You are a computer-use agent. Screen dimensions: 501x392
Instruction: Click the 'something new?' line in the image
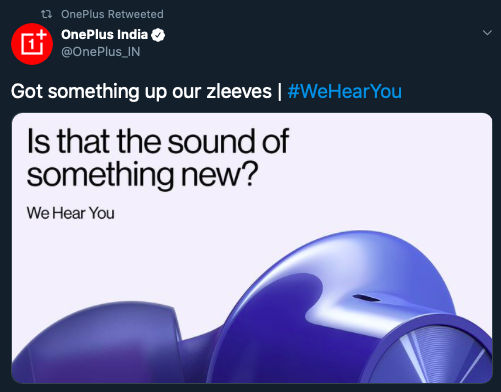click(142, 175)
